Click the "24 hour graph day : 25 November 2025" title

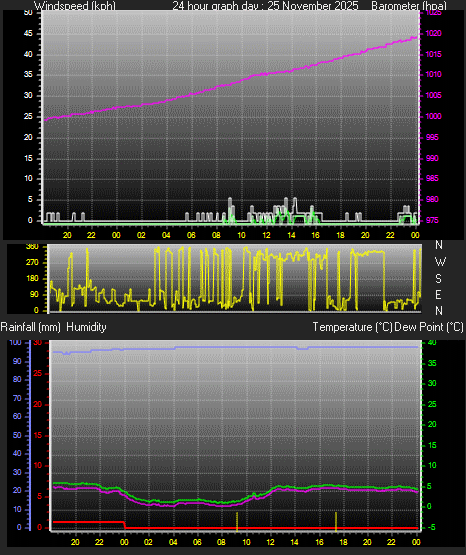(x=265, y=5)
